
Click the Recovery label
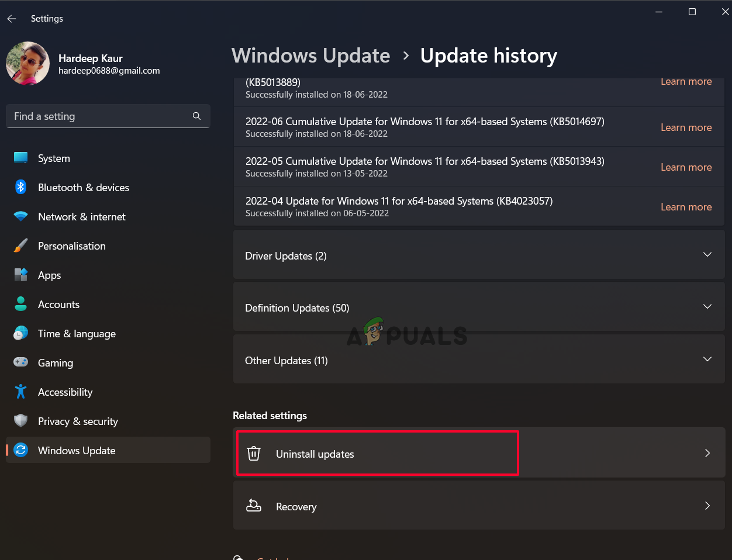click(296, 507)
